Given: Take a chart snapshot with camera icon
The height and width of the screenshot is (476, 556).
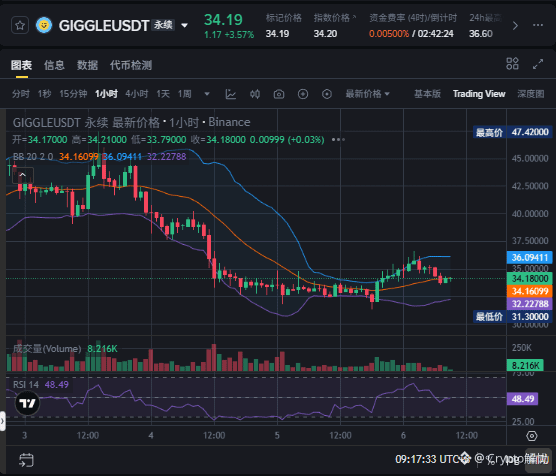Looking at the screenshot, I should pyautogui.click(x=279, y=94).
